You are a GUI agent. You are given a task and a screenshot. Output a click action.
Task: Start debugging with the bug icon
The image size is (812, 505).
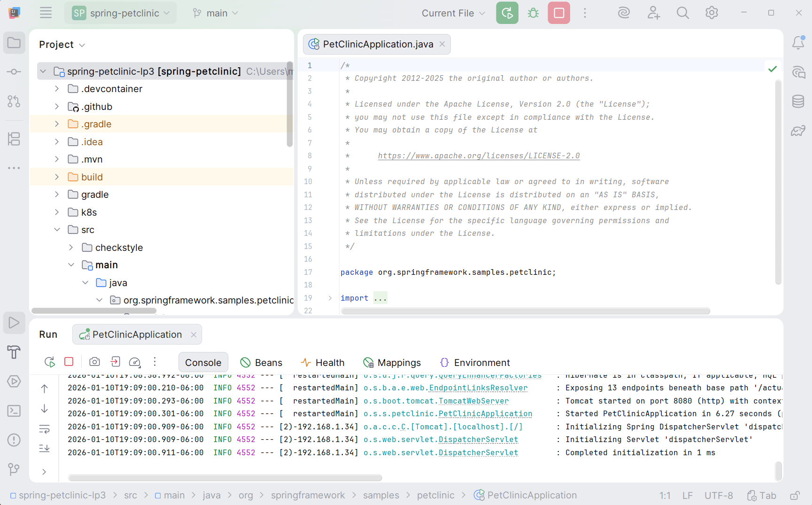[x=533, y=13]
